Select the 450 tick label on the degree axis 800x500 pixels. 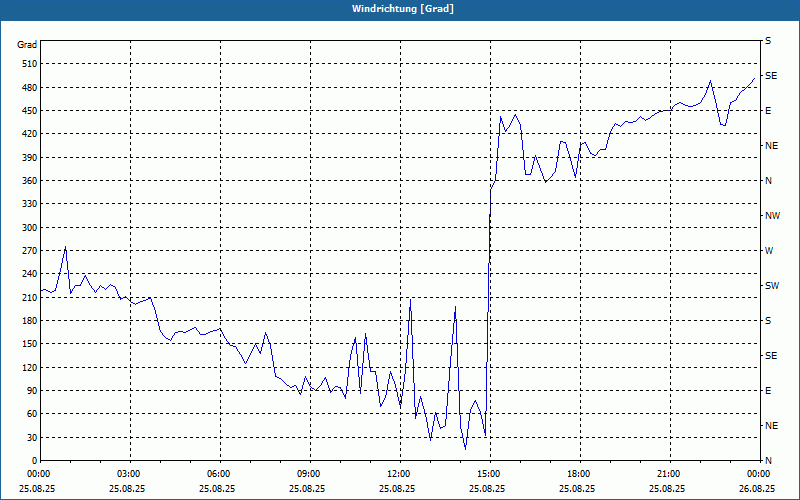[30, 111]
